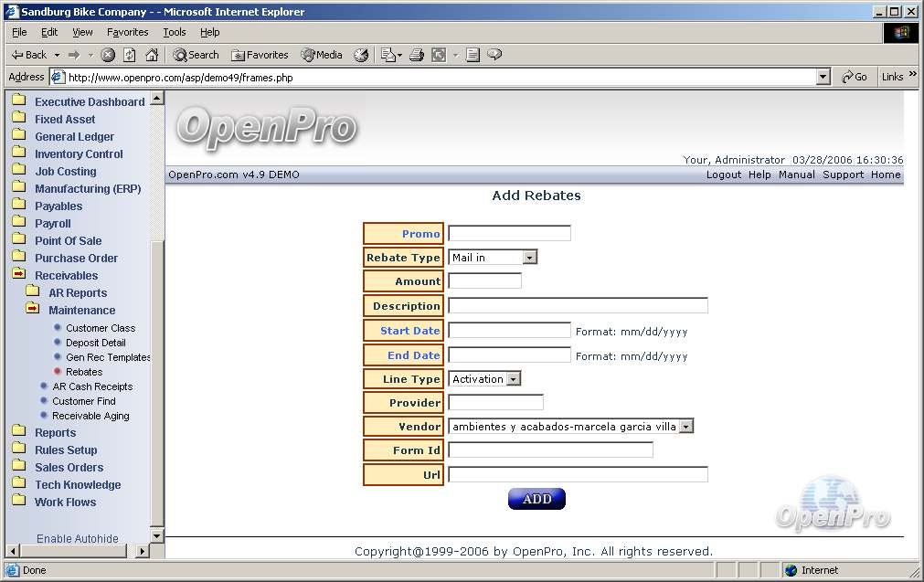The image size is (924, 582).
Task: Click the sidebar scroll down arrow
Action: coord(156,536)
